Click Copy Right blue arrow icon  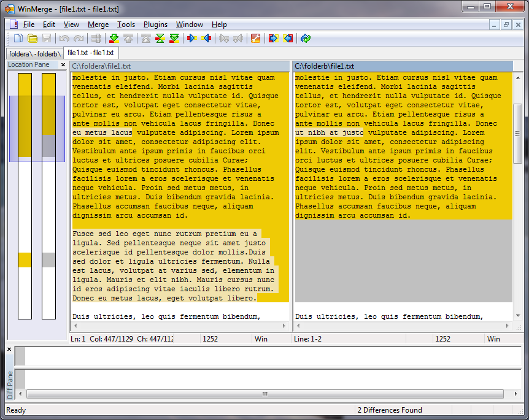point(192,39)
